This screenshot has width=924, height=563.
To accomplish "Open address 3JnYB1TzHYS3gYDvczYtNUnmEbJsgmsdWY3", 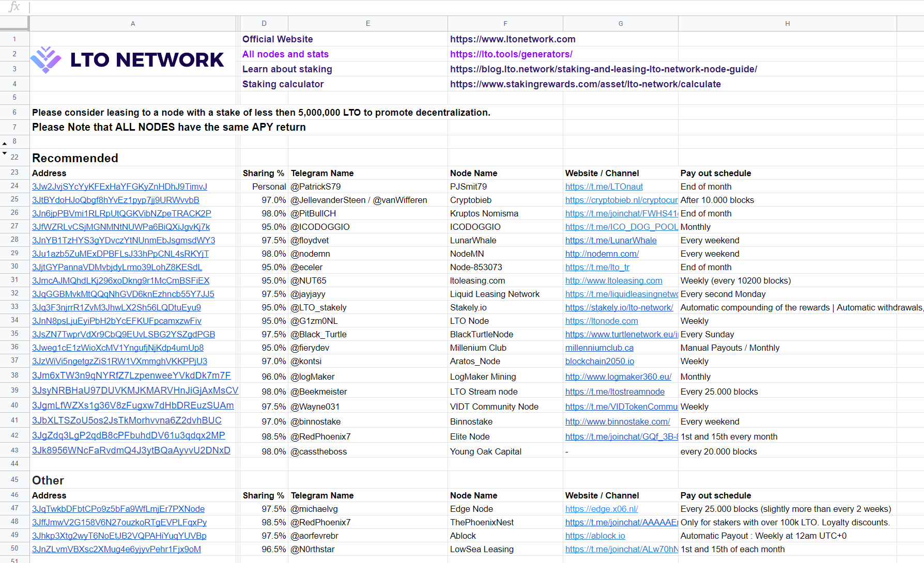I will point(124,240).
